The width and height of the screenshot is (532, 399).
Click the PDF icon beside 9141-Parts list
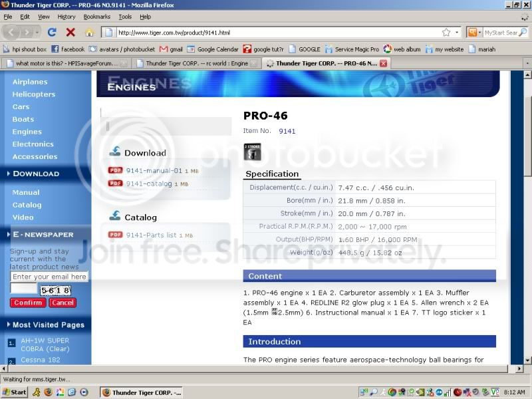click(x=115, y=235)
